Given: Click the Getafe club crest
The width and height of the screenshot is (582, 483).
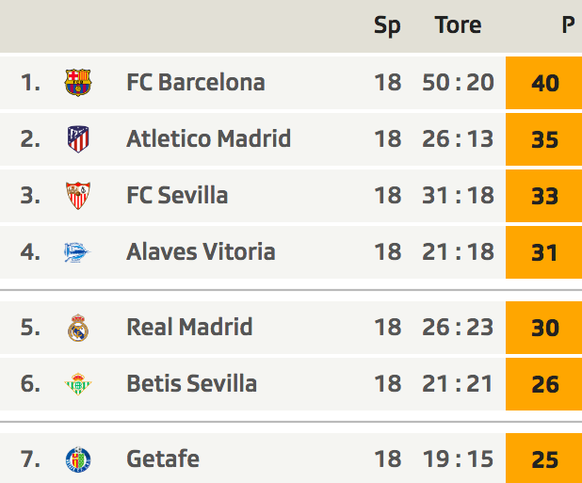Looking at the screenshot, I should 78,459.
